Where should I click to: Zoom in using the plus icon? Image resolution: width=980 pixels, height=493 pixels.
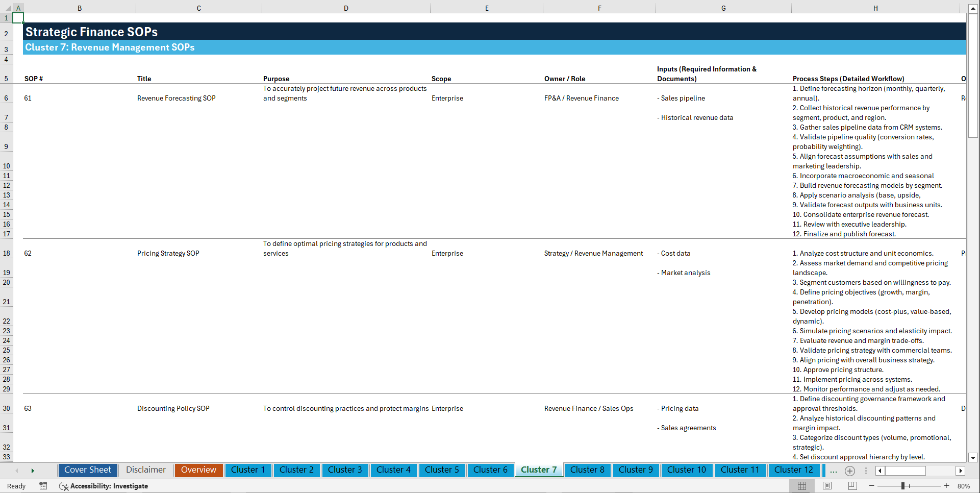tap(947, 486)
